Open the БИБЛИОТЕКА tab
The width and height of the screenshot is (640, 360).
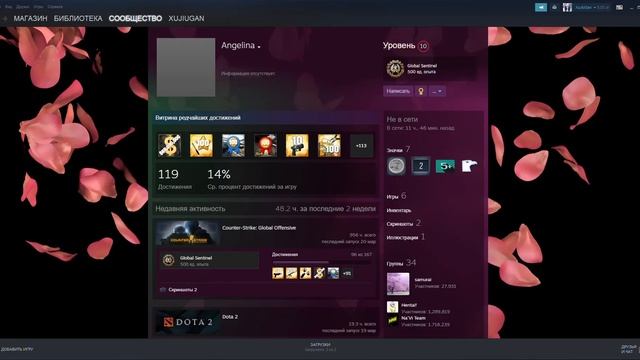coord(78,18)
